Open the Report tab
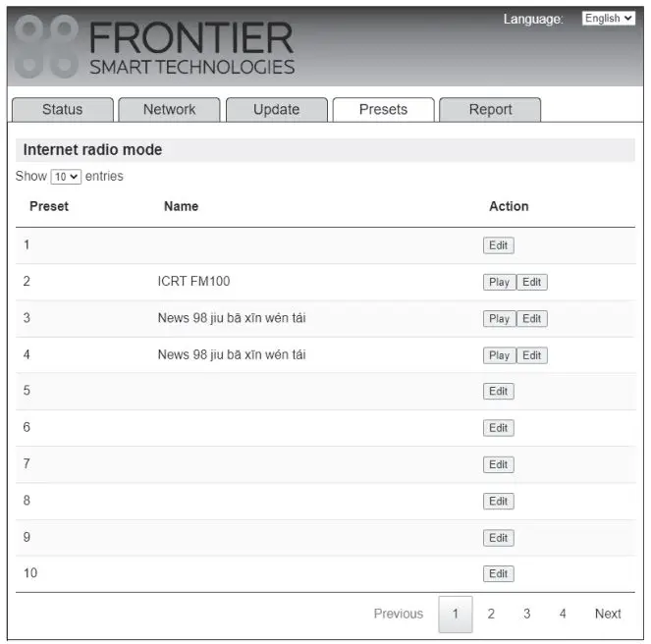 [x=490, y=110]
